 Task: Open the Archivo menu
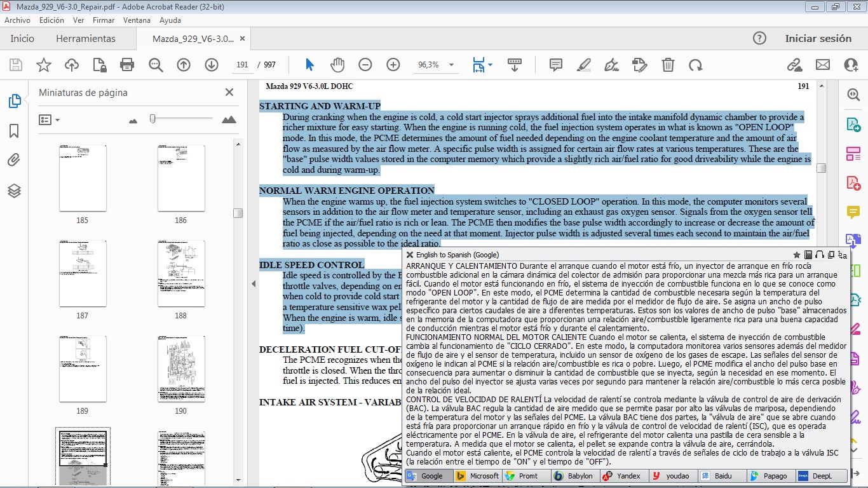[18, 20]
